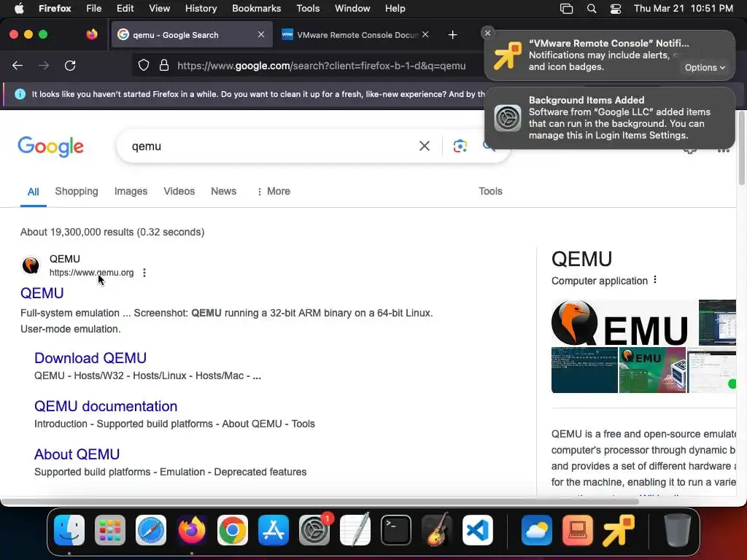
Task: Open the Tools search options
Action: (x=490, y=192)
